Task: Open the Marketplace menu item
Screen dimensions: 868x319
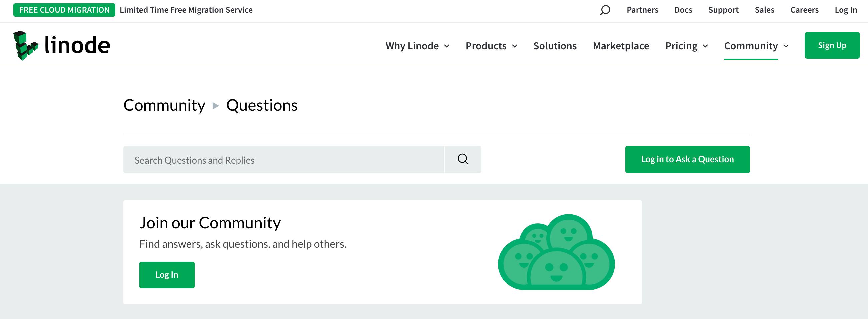Action: point(621,46)
